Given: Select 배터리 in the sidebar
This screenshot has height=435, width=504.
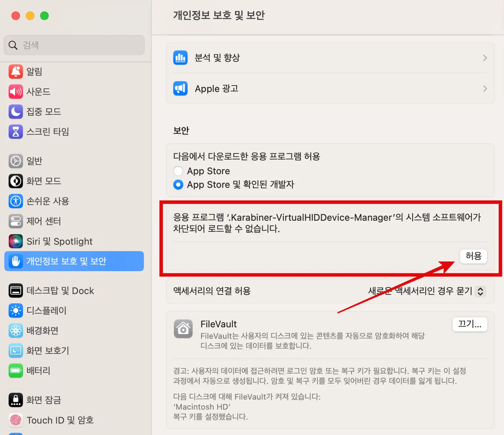Looking at the screenshot, I should point(38,371).
